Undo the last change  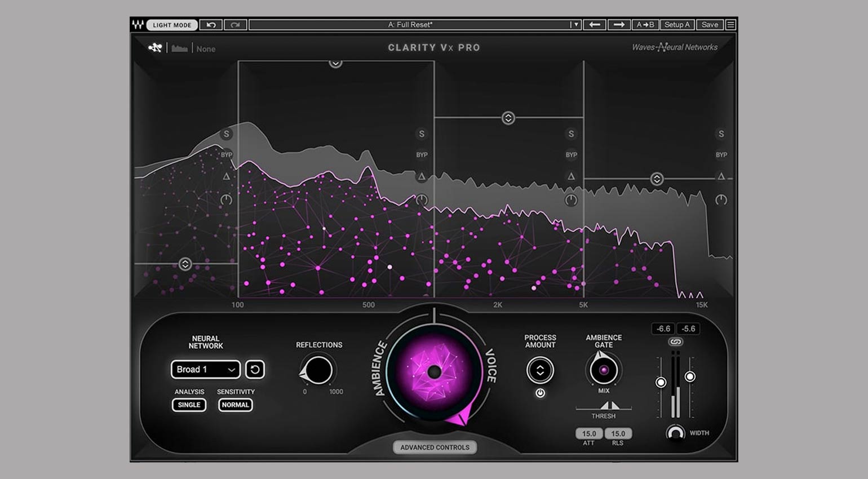coord(211,25)
